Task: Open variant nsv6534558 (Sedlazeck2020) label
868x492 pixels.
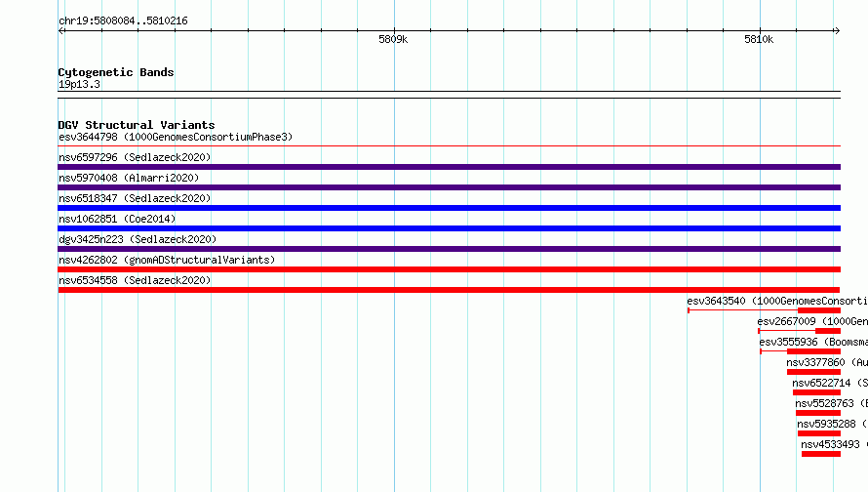Action: coord(135,280)
